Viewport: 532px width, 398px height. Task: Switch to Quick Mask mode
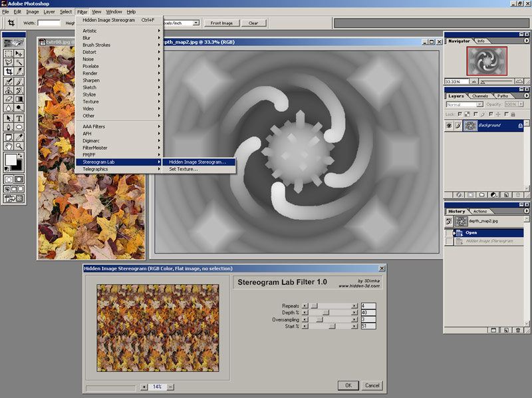tap(19, 179)
